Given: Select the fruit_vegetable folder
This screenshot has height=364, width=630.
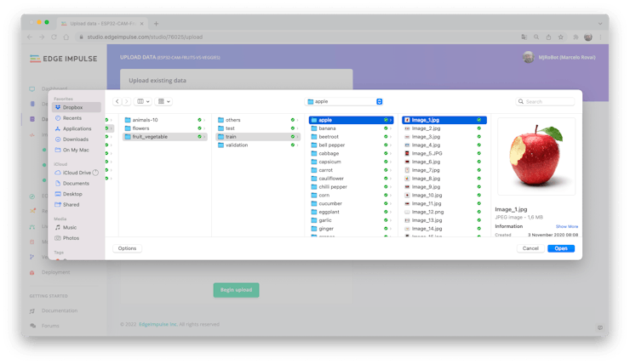Looking at the screenshot, I should click(164, 137).
